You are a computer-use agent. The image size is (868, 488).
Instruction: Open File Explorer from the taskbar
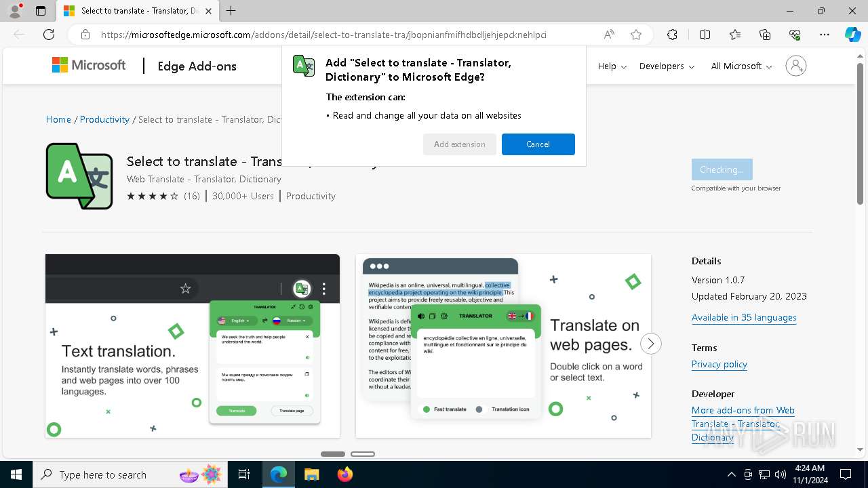pos(311,474)
